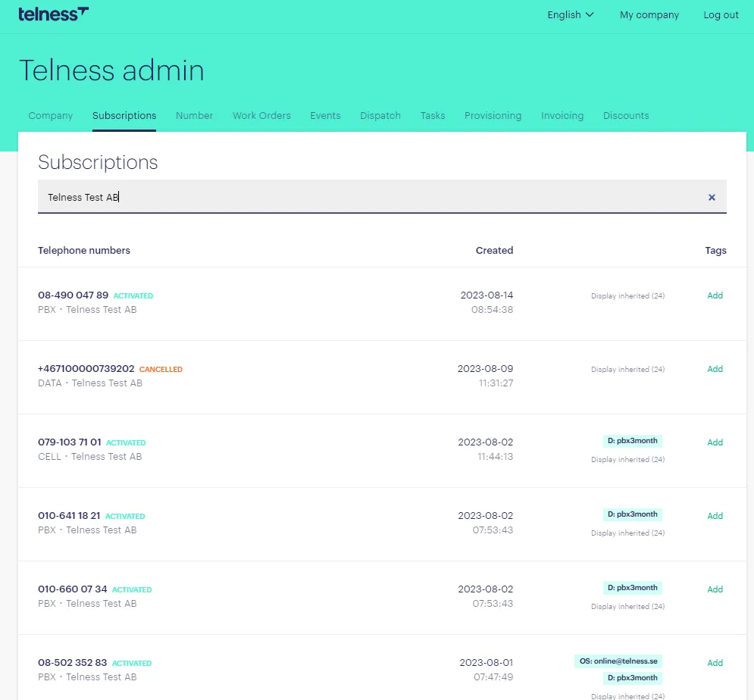
Task: Click the OS: online@telness.se tag
Action: click(x=618, y=661)
